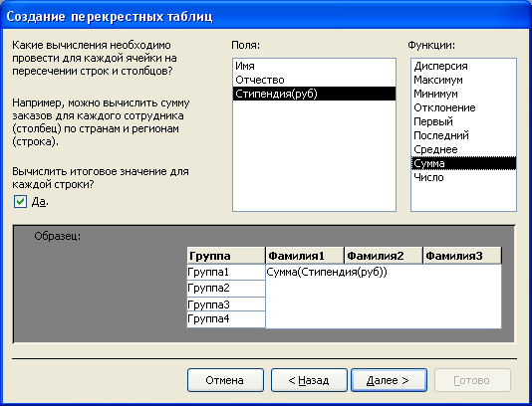
Task: Click the Готово button
Action: coord(472,380)
